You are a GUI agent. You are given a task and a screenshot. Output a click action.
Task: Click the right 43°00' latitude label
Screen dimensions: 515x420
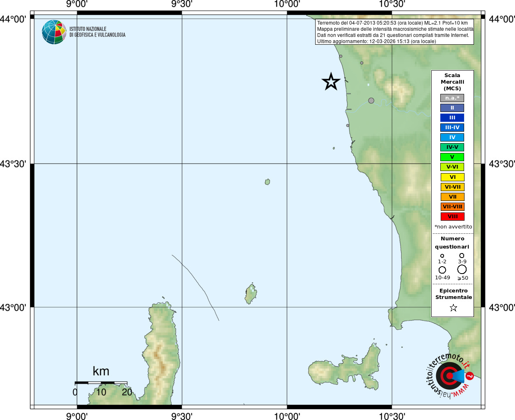(x=501, y=307)
